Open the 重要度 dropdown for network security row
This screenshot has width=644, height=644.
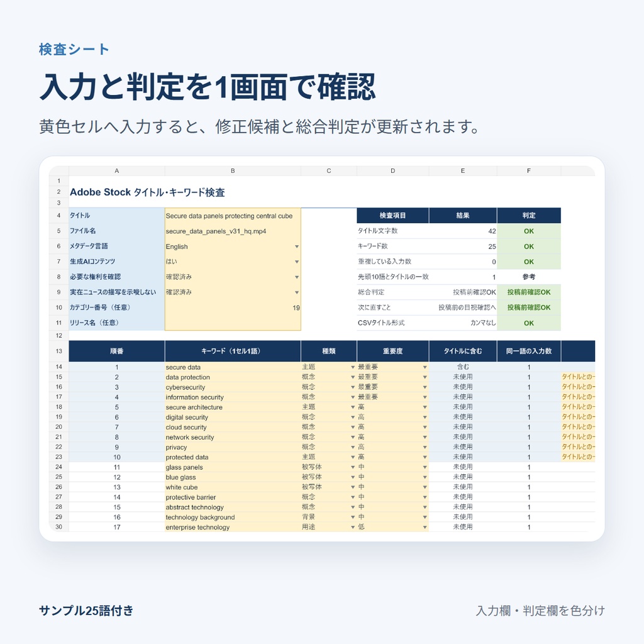coord(425,438)
